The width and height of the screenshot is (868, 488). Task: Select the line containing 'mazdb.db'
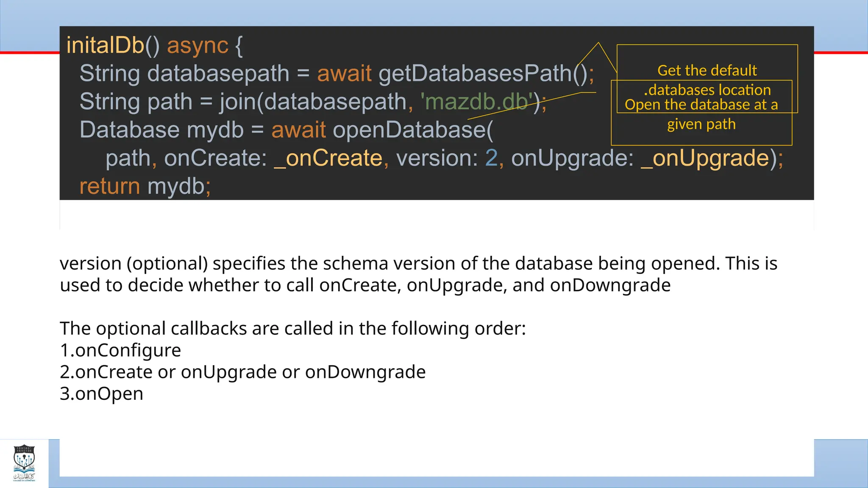coord(313,102)
